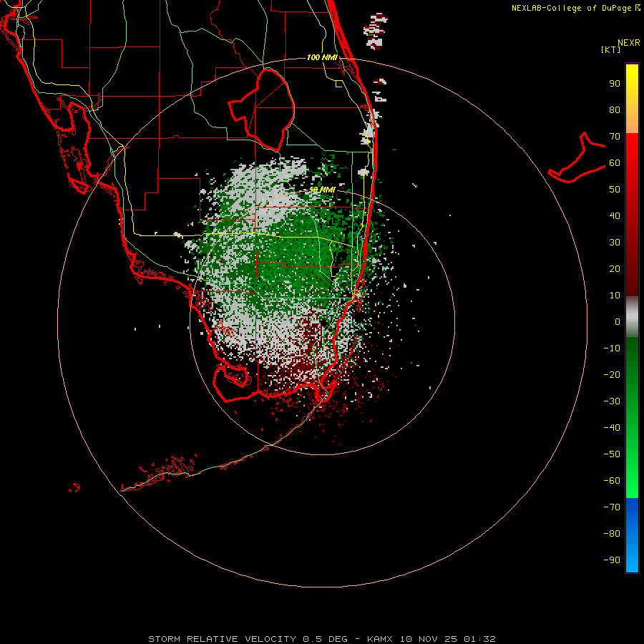
Task: Click the KT units label above color scale
Action: click(611, 49)
